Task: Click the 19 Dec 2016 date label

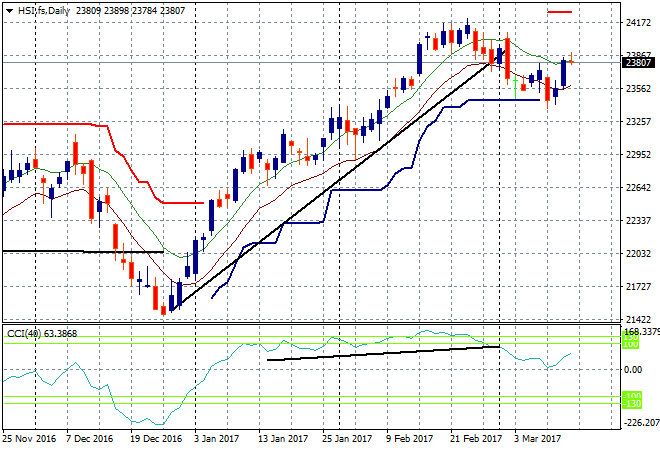Action: [x=156, y=439]
